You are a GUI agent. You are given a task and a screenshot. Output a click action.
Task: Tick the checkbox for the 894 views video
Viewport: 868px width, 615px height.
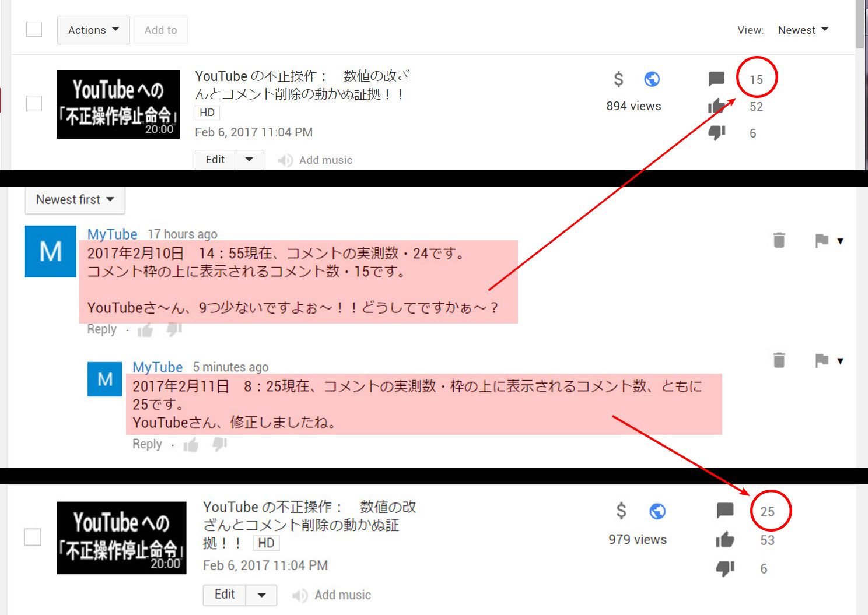pos(34,103)
